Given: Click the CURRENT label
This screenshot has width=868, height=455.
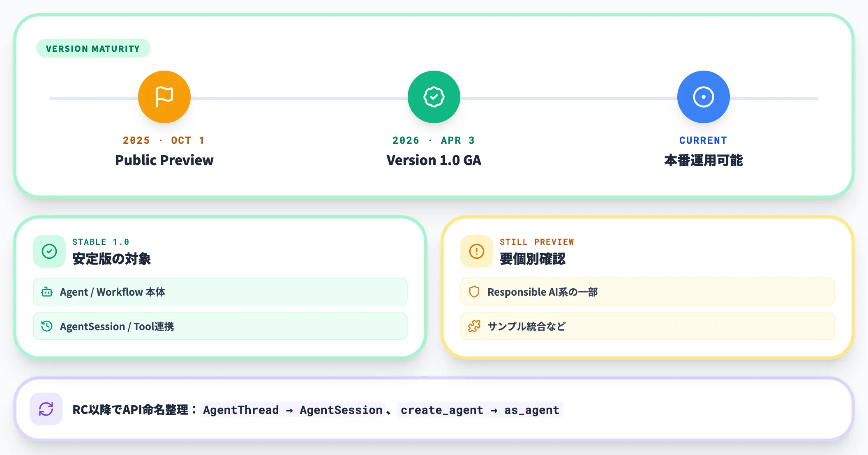Looking at the screenshot, I should tap(703, 140).
